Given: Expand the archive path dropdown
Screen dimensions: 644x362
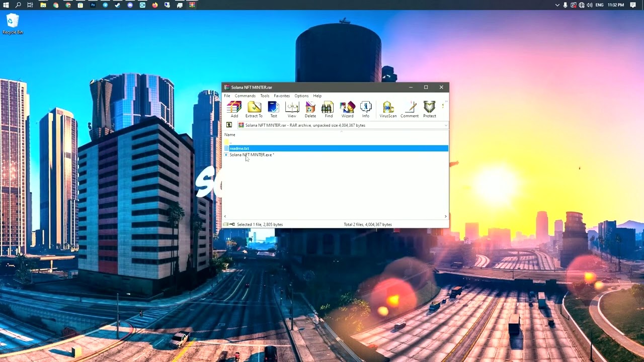Looking at the screenshot, I should (445, 125).
